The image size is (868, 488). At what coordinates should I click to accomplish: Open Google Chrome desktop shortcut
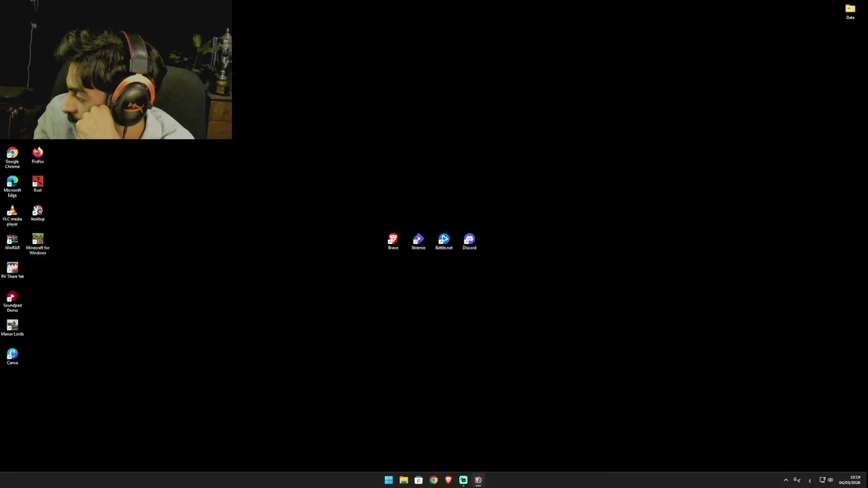[12, 158]
